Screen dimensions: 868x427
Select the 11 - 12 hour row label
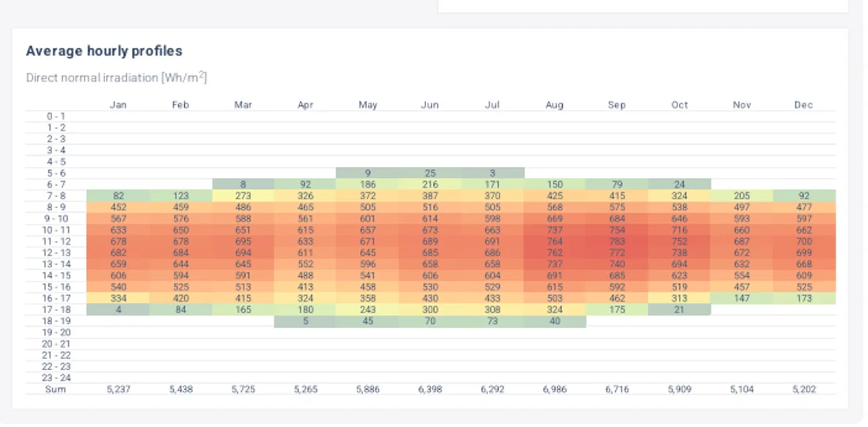[x=56, y=241]
